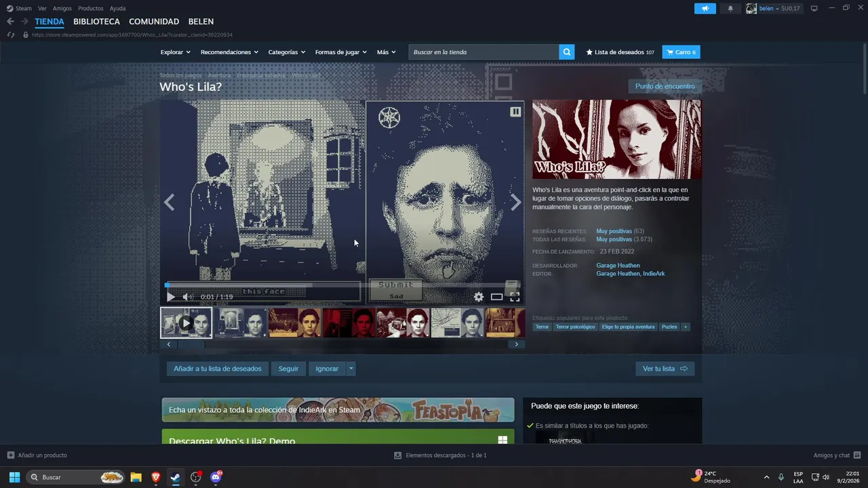Open the BELEN profile tab
This screenshot has height=488, width=868.
201,22
